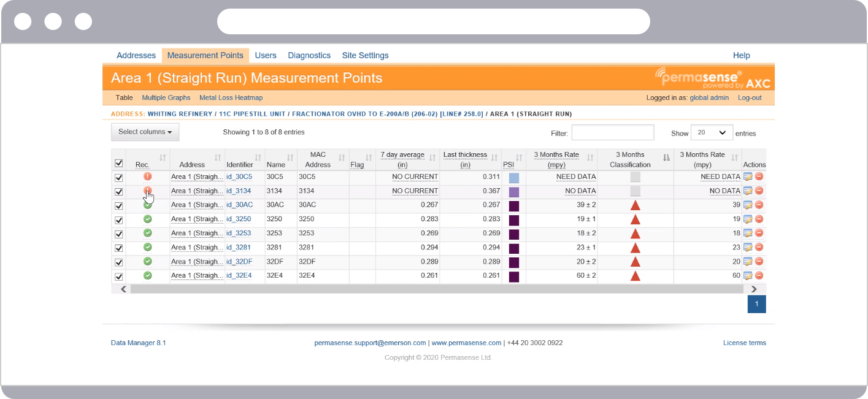Image resolution: width=868 pixels, height=399 pixels.
Task: Open the edit action for row 32DF
Action: pyautogui.click(x=748, y=262)
